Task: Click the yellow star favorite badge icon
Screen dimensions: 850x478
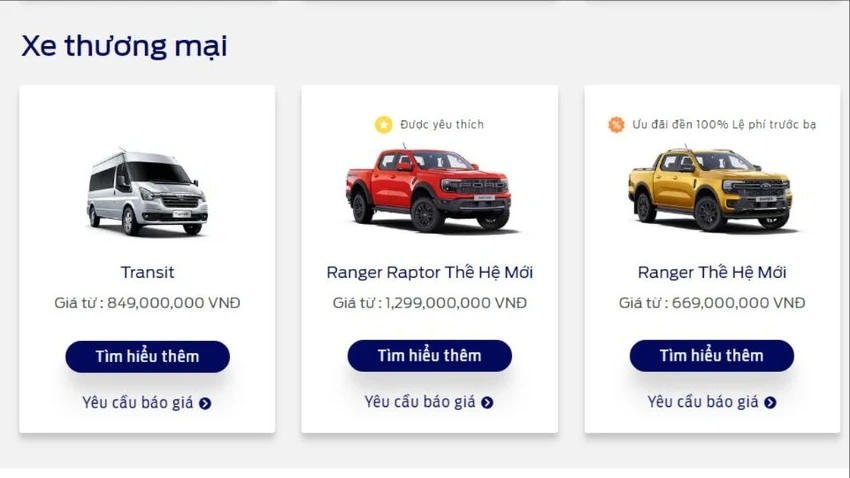Action: click(x=383, y=125)
